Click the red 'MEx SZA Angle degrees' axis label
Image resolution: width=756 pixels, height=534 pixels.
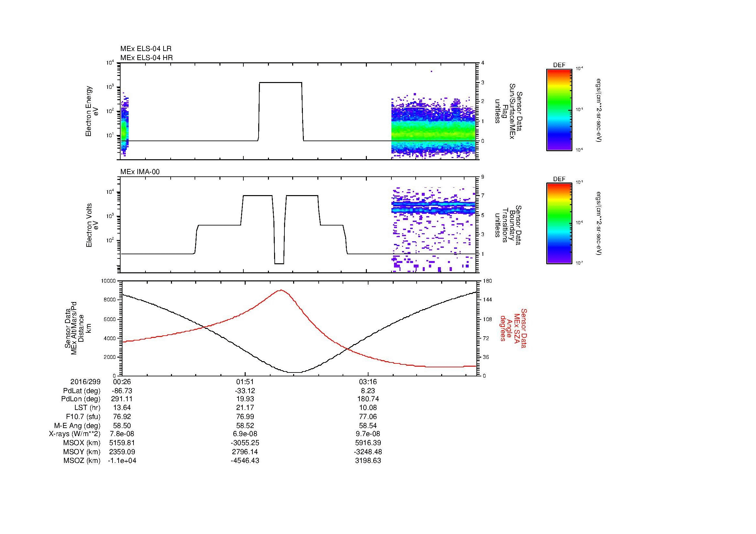(x=513, y=328)
